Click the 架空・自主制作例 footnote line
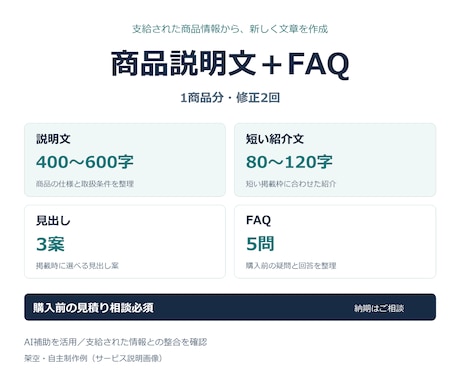This screenshot has height=380, width=460. click(x=93, y=358)
